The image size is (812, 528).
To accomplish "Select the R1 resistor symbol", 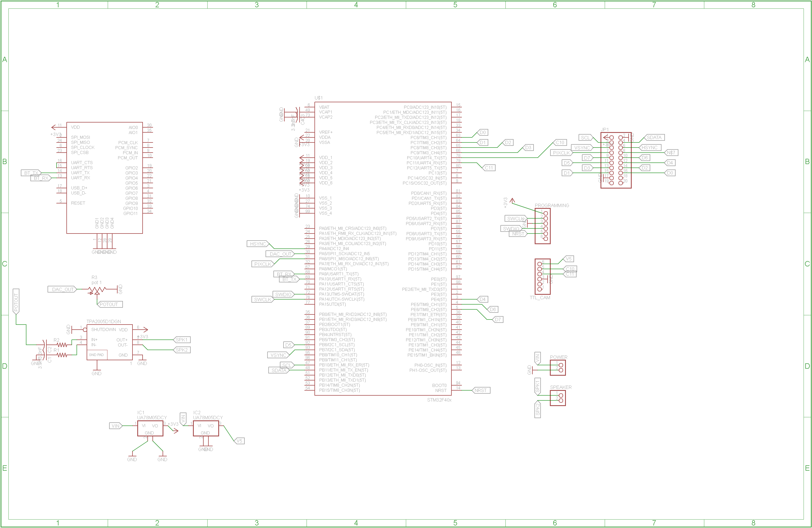I will (62, 355).
